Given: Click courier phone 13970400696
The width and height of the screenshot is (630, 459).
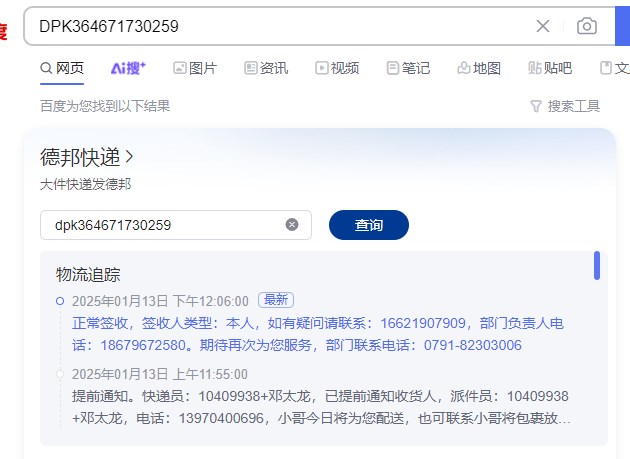Looking at the screenshot, I should click(x=221, y=418).
